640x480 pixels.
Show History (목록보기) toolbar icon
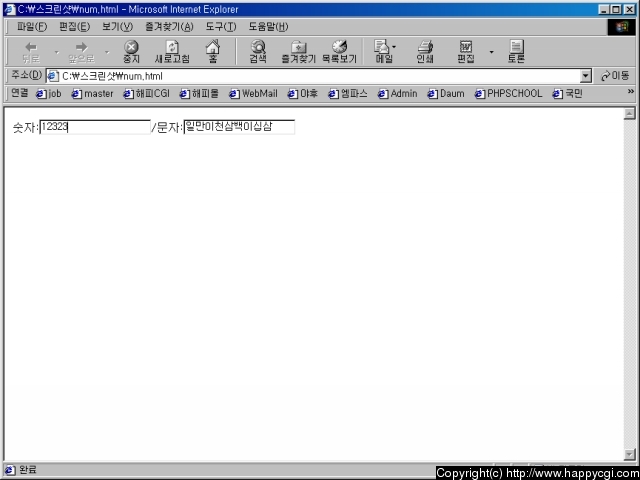(x=339, y=52)
